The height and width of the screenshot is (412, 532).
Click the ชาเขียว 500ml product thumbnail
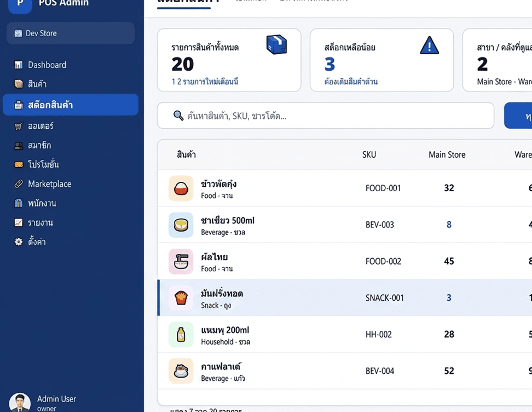[x=181, y=225]
